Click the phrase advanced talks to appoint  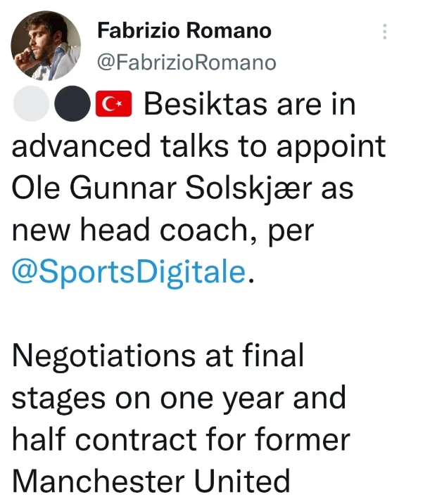pos(198,147)
